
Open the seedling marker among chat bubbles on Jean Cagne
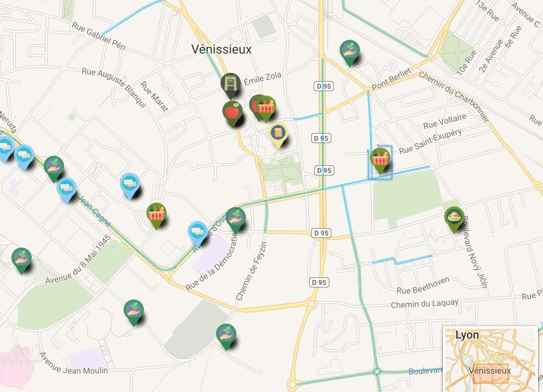coord(54,169)
